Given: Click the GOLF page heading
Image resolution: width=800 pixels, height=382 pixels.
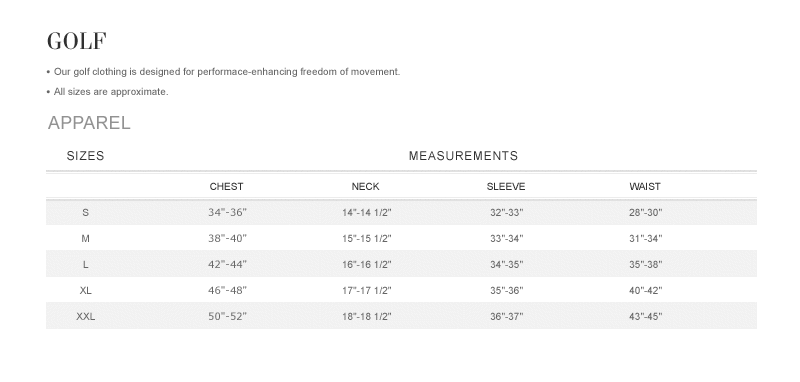Looking at the screenshot, I should coord(77,41).
